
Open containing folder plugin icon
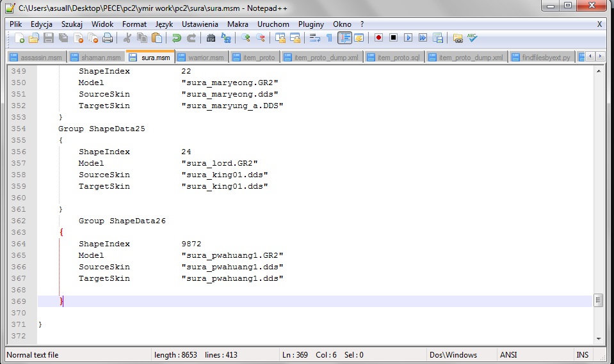click(457, 38)
